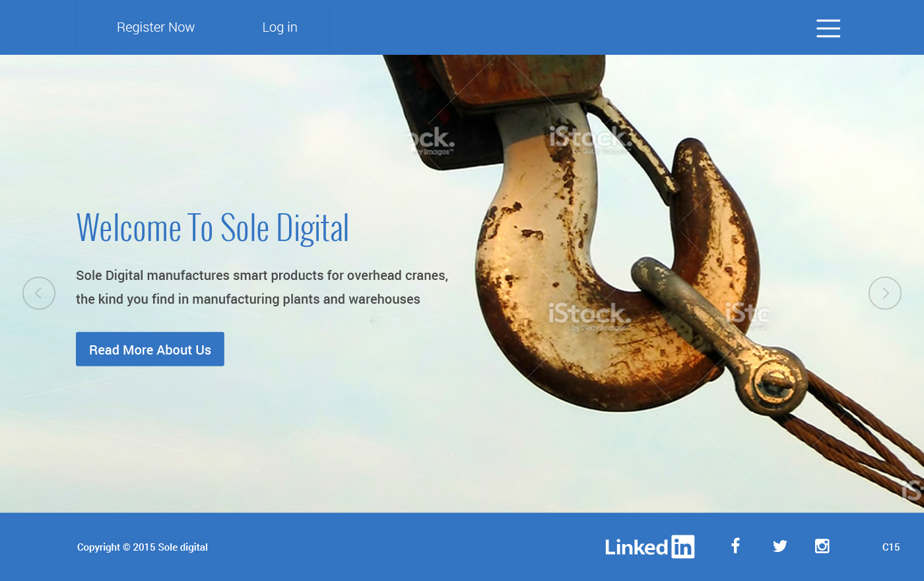Advance to the next slide arrow
Screen dimensions: 924x581
[x=885, y=293]
